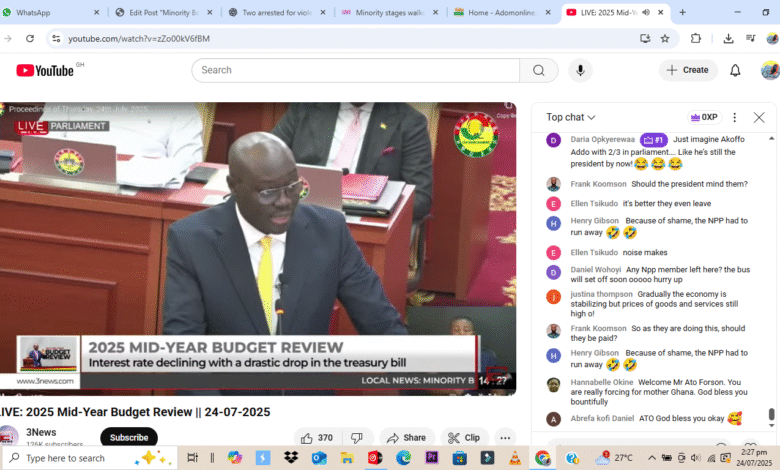The width and height of the screenshot is (780, 470).
Task: Click the Create button
Action: (688, 70)
